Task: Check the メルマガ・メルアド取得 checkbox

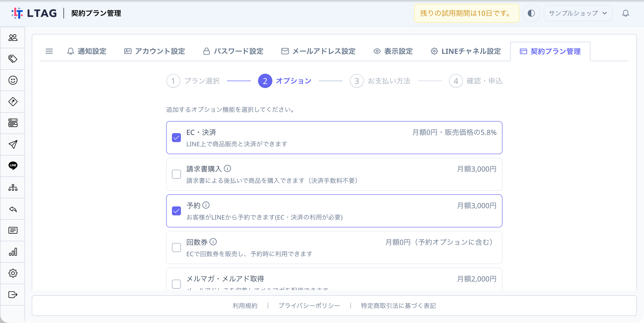Action: 176,284
